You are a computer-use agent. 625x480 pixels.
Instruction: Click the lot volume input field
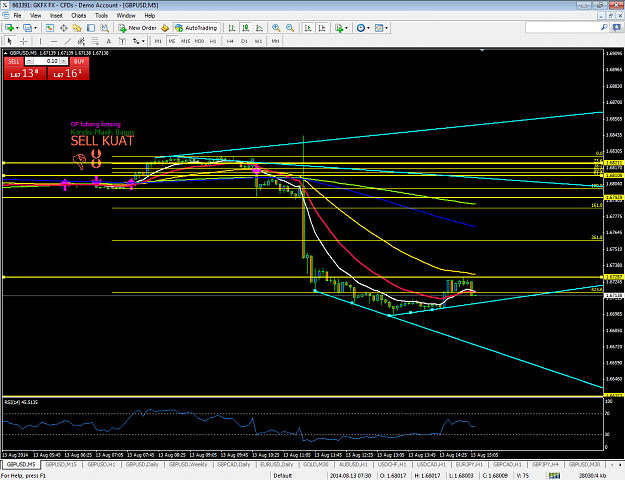pyautogui.click(x=47, y=61)
